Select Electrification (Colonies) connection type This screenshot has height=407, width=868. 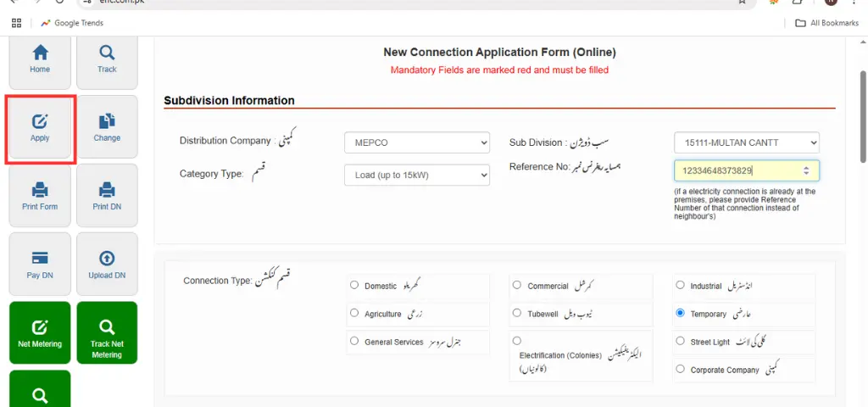point(517,341)
